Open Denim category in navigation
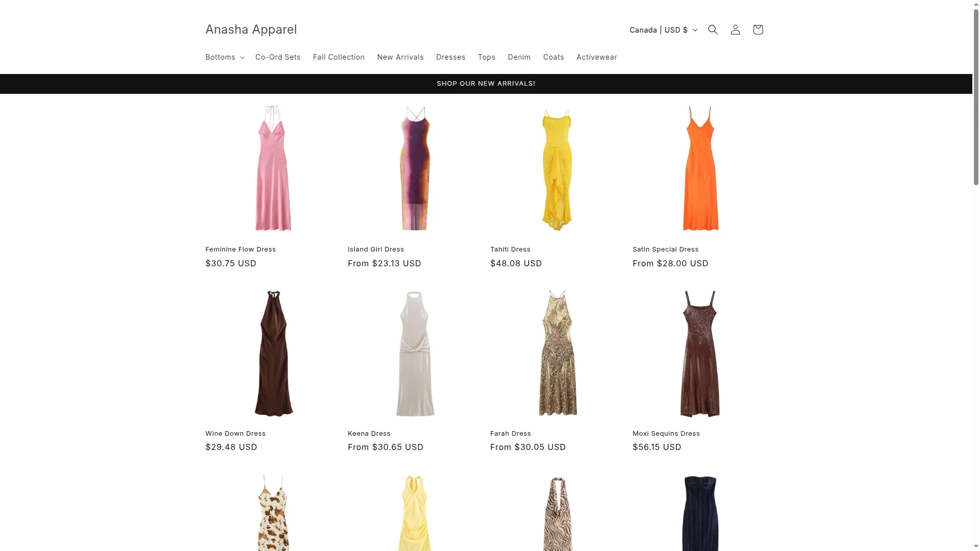This screenshot has height=551, width=980. pyautogui.click(x=519, y=57)
